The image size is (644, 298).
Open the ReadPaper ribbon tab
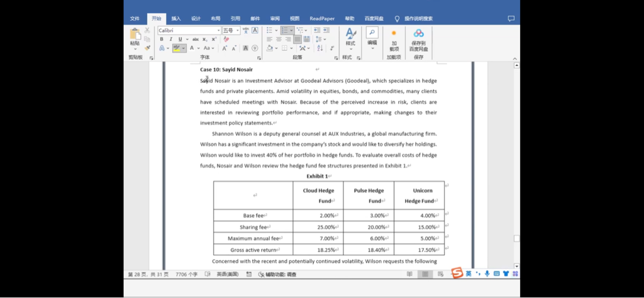click(321, 18)
